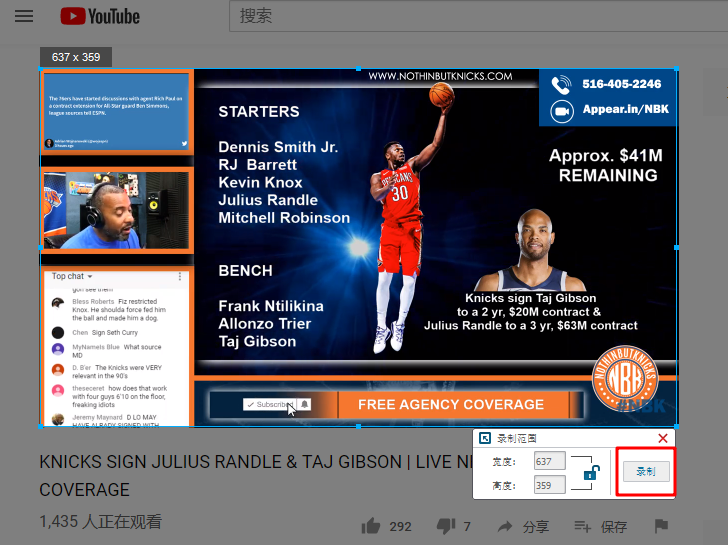Click the like count 292

[400, 526]
